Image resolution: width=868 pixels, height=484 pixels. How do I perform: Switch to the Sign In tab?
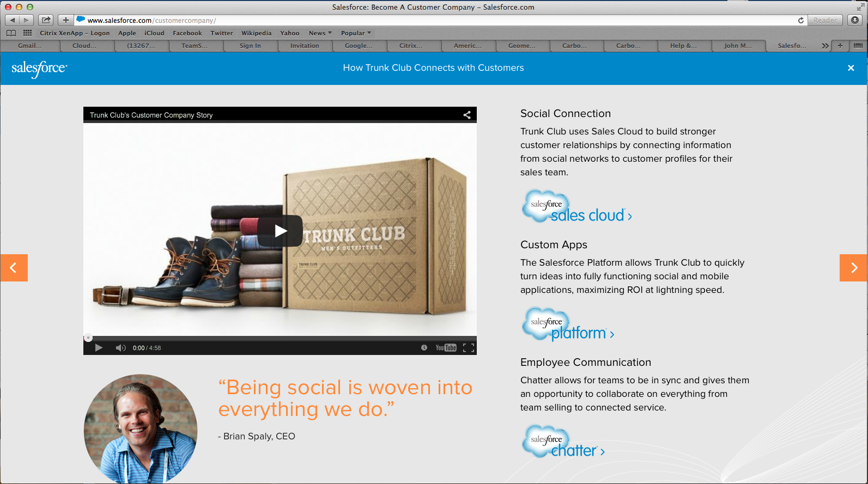[x=250, y=46]
